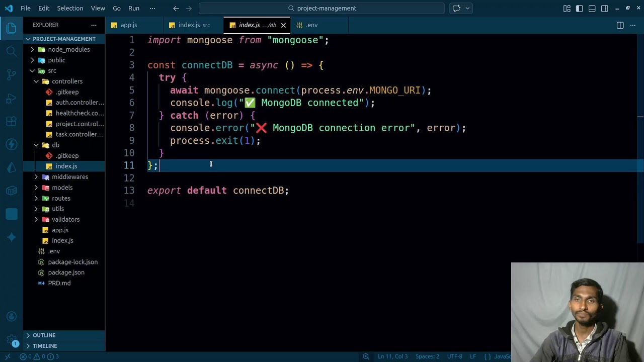Click LF end-of-line in status bar
Image resolution: width=644 pixels, height=362 pixels.
click(473, 356)
